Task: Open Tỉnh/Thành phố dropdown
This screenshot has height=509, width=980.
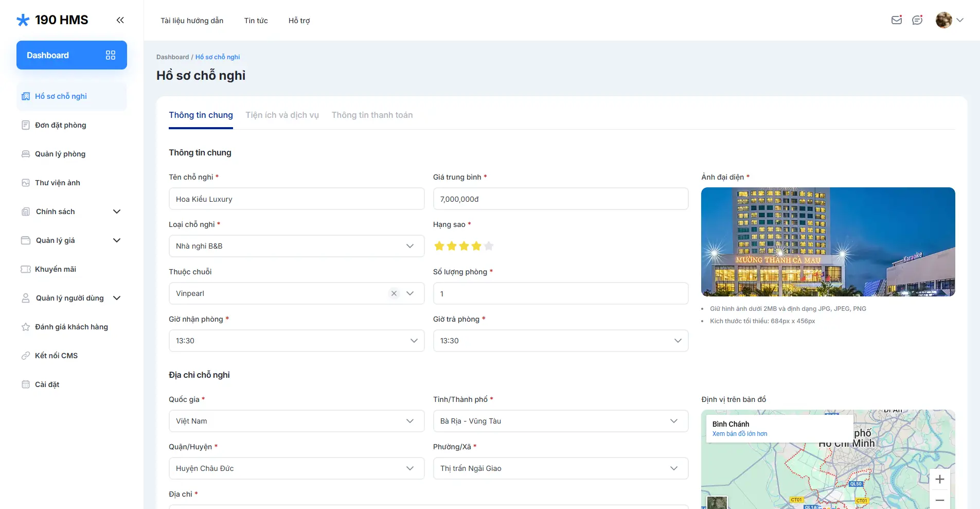Action: pyautogui.click(x=560, y=421)
